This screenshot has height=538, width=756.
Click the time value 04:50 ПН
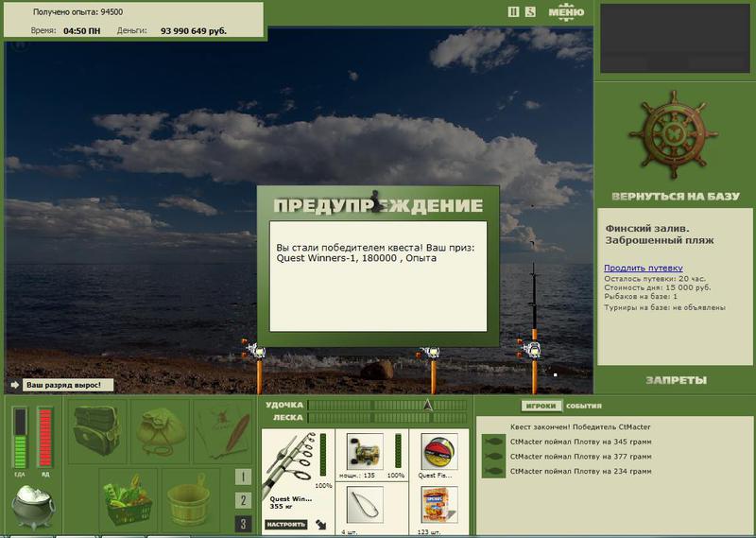coord(82,31)
